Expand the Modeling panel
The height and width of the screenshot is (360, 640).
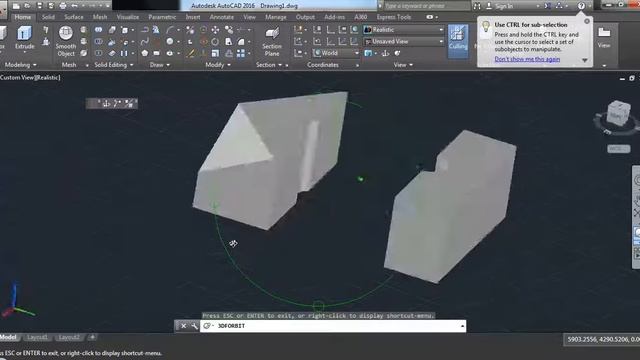click(x=20, y=65)
